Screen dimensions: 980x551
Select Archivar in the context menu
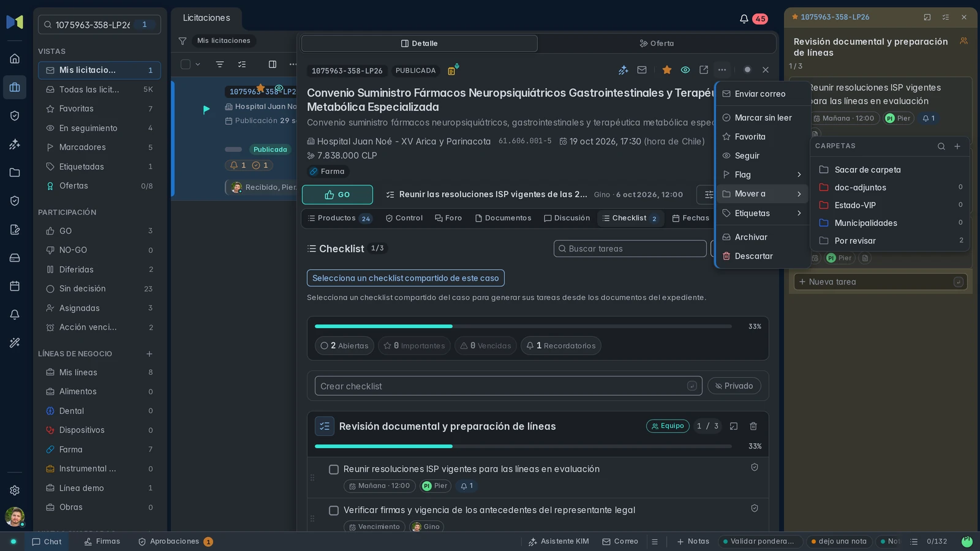coord(763,238)
